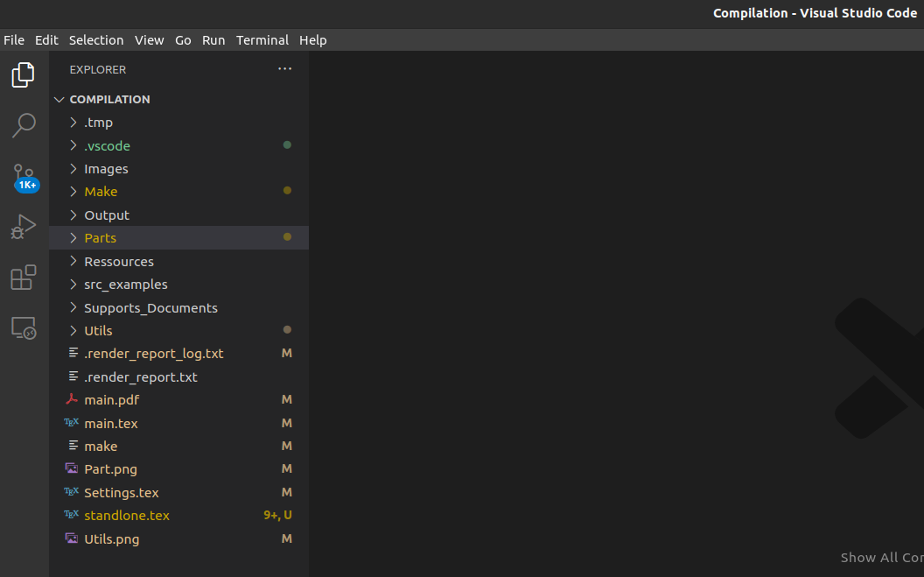Expand the Output folder
This screenshot has height=577, width=924.
73,215
